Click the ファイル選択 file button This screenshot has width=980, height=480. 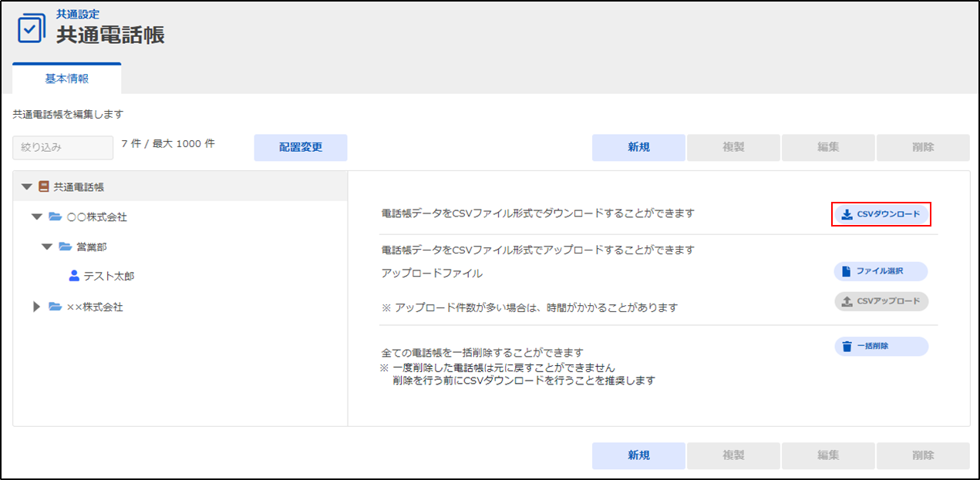point(881,271)
